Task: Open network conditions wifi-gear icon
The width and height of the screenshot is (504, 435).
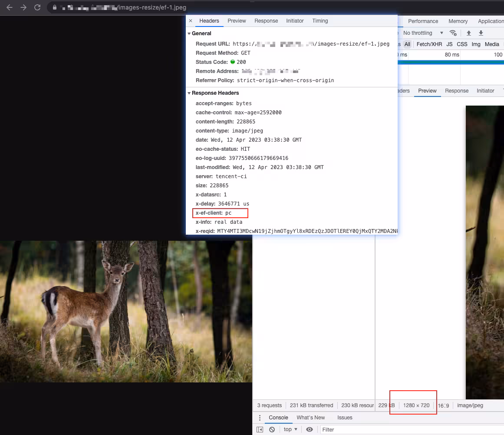Action: (453, 33)
